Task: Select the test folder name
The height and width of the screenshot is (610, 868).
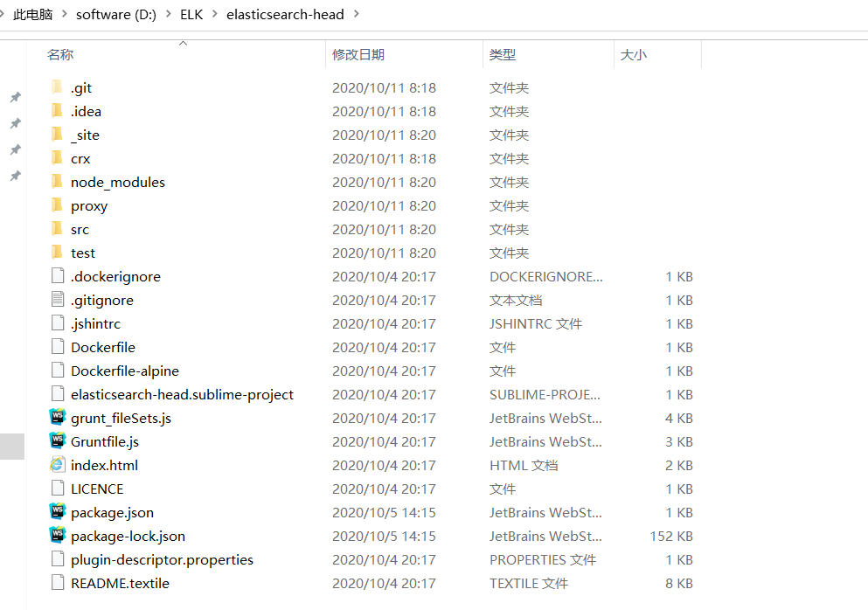Action: 83,253
